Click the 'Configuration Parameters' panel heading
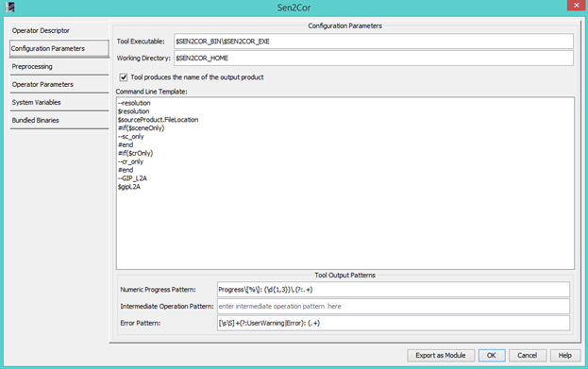Screen dimensions: 588x369 click(345, 25)
